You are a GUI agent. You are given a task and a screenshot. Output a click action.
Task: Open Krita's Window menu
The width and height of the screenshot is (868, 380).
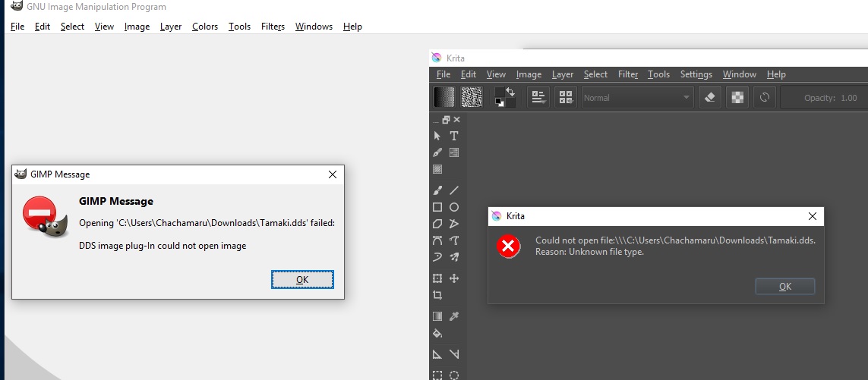pos(739,74)
